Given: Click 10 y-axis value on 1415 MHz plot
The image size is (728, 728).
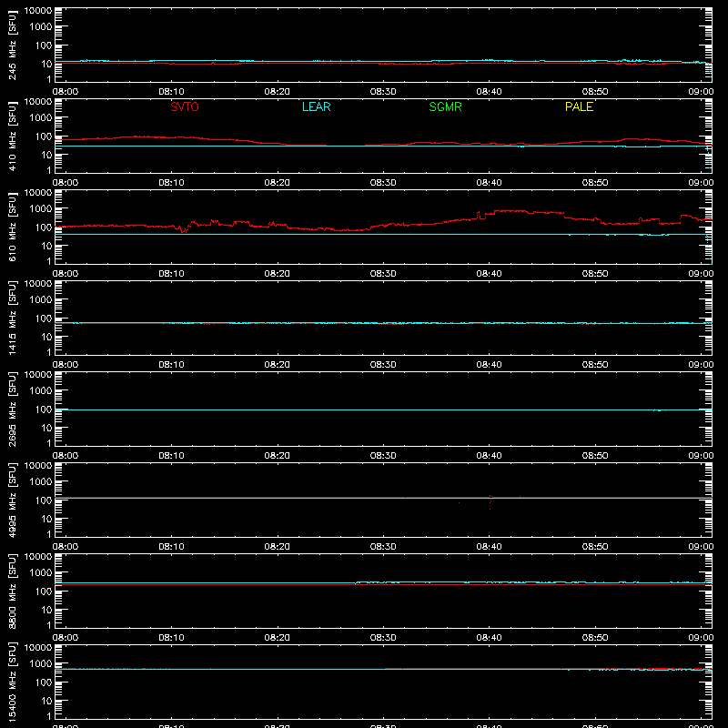Looking at the screenshot, I should 47,337.
